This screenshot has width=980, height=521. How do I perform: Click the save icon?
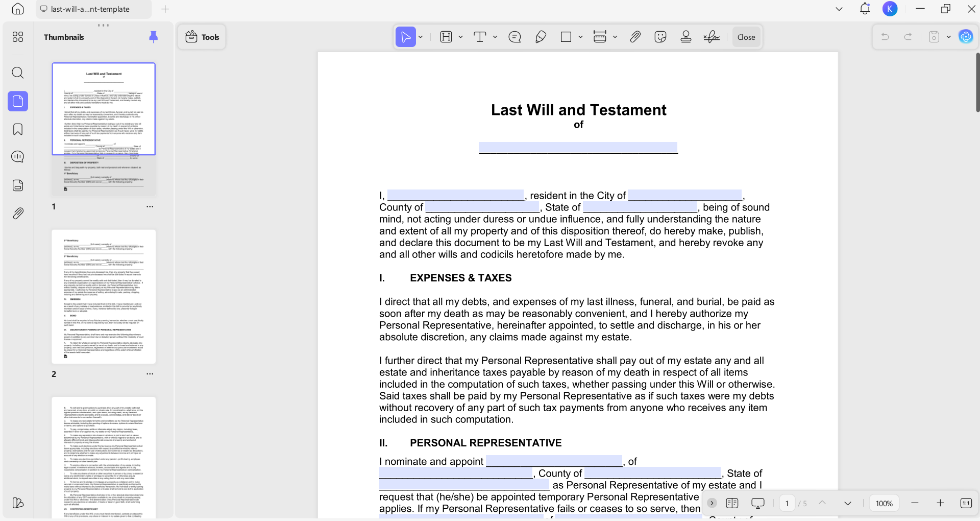[x=934, y=37]
